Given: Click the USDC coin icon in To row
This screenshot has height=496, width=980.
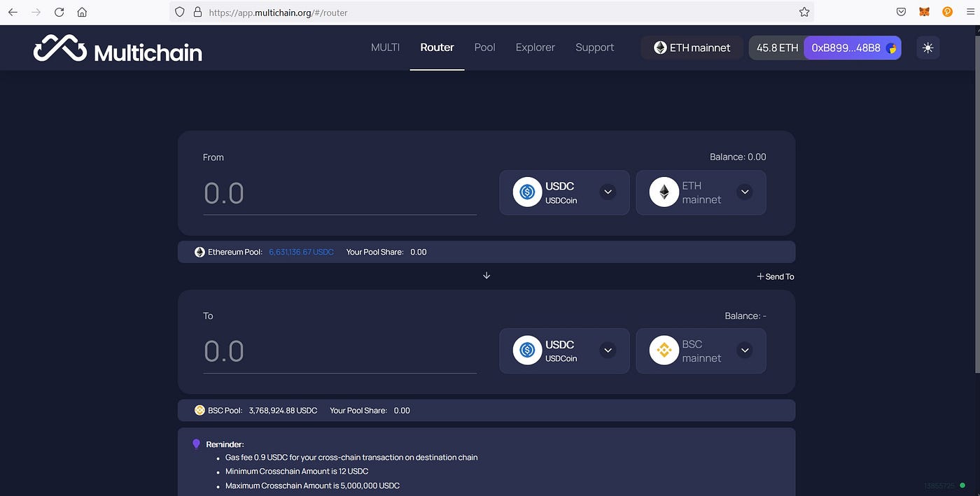Looking at the screenshot, I should tap(527, 350).
